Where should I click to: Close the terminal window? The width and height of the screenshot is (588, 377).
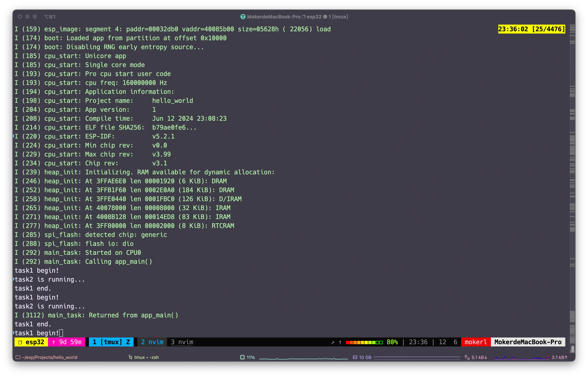point(20,17)
